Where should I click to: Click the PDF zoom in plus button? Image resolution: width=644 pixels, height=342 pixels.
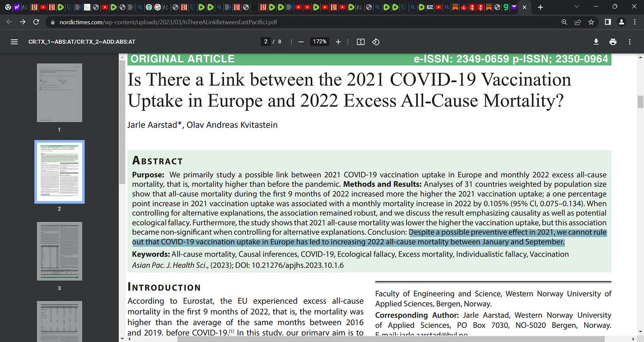338,42
